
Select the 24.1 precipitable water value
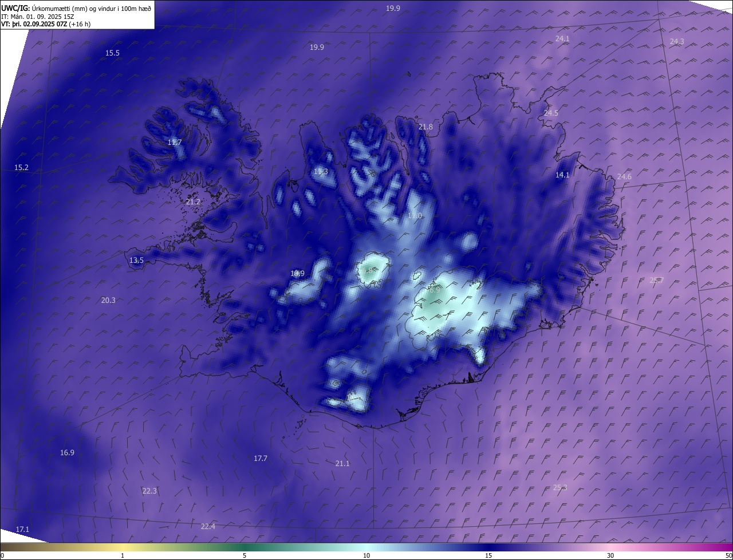(x=562, y=39)
